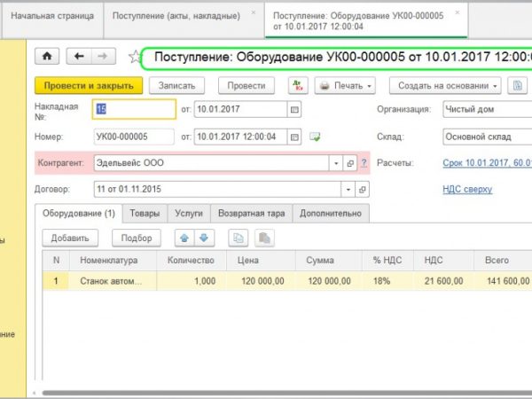Screen dimensions: 532x399
Task: Move row down with blue down arrow
Action: pos(204,238)
